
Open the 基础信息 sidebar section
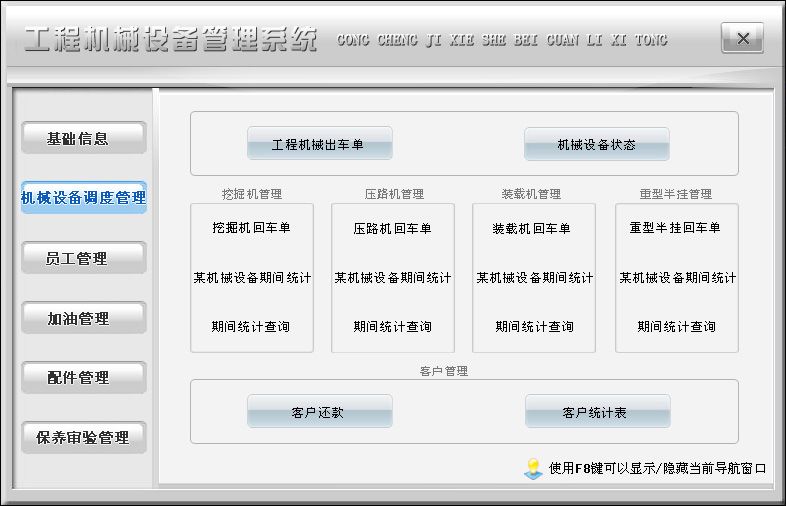(83, 139)
